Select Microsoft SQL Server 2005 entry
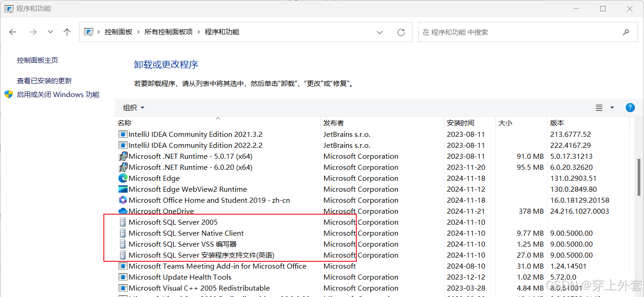 (x=173, y=222)
